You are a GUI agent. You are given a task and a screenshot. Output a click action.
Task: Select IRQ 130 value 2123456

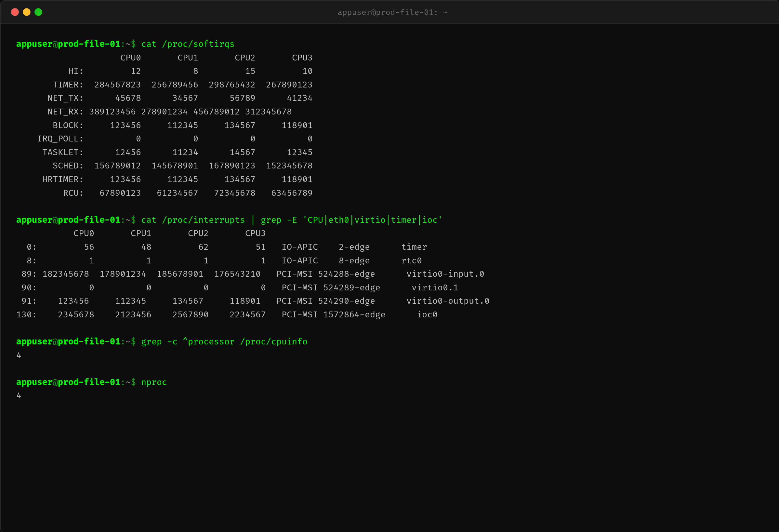[133, 314]
